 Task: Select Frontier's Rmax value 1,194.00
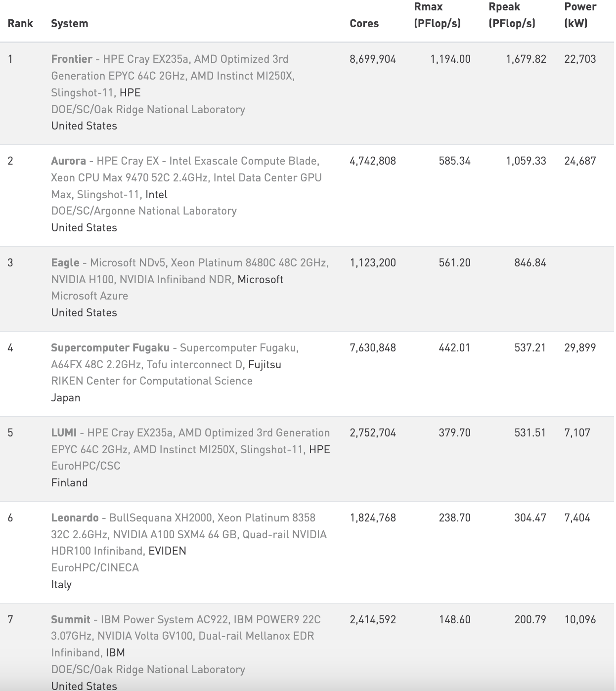tap(450, 59)
